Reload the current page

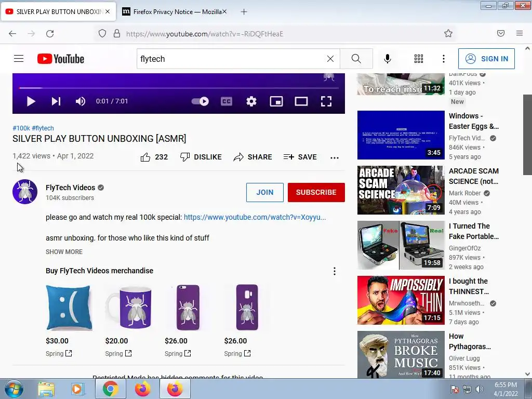50,34
